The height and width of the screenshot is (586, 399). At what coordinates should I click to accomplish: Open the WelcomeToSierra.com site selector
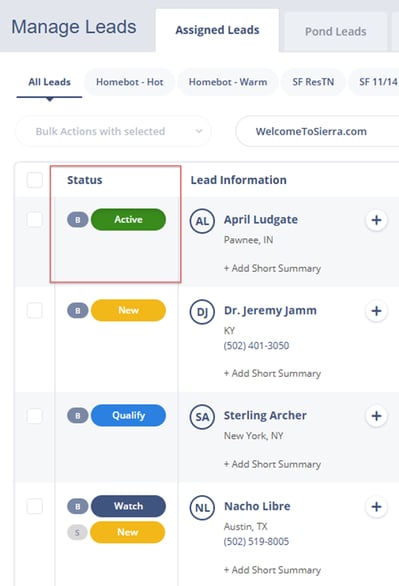coord(318,132)
